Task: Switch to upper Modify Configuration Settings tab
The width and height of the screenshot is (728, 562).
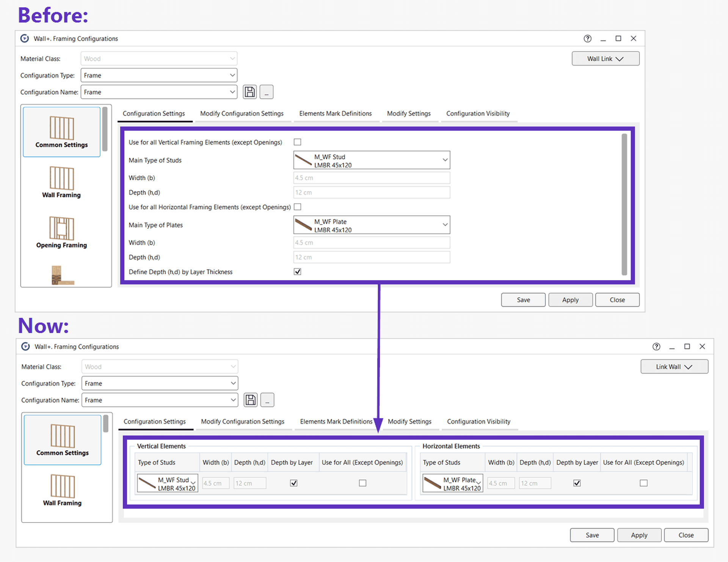Action: [242, 114]
